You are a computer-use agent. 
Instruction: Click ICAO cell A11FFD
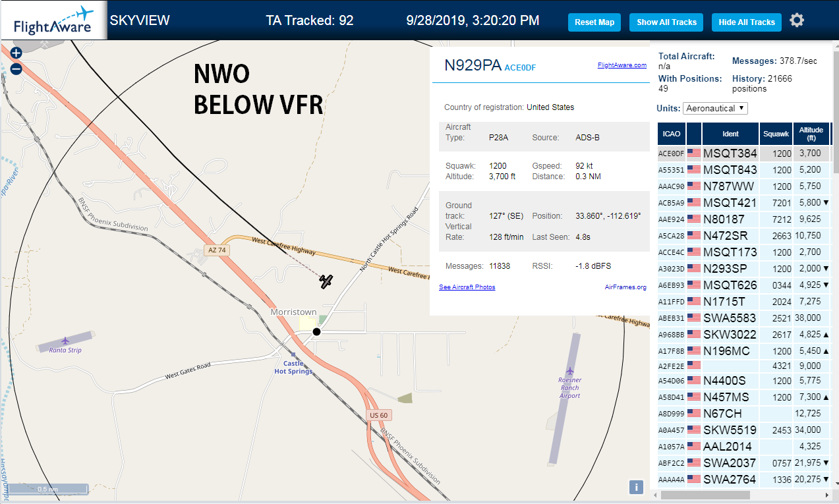coord(672,302)
